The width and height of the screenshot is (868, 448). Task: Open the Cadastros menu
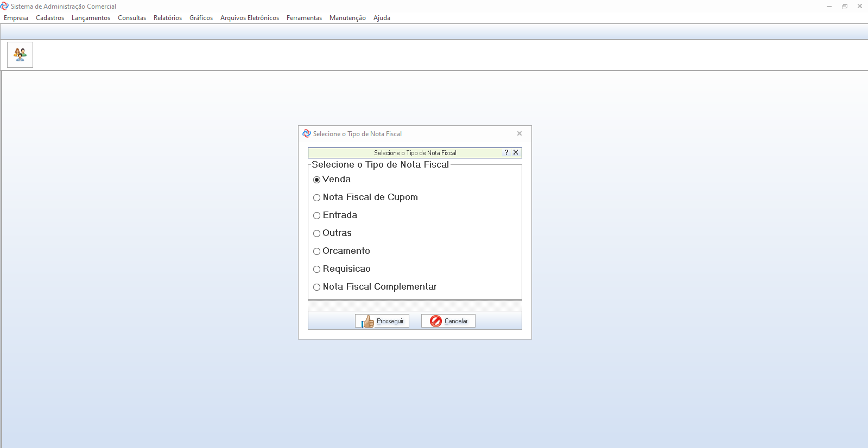pyautogui.click(x=50, y=18)
